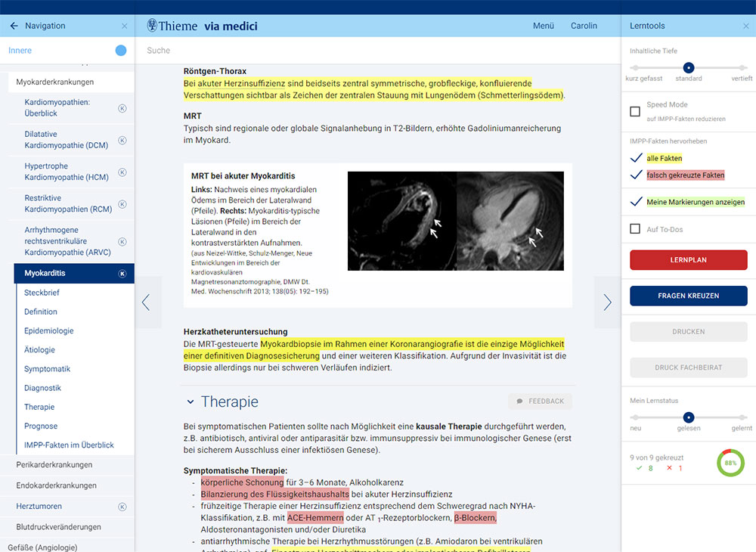Click the back arrow in Navigation header
The height and width of the screenshot is (552, 756).
pyautogui.click(x=14, y=26)
